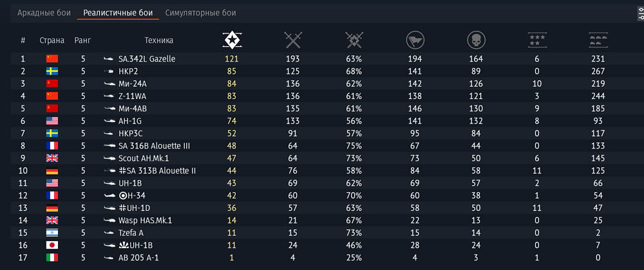Click the Scout AH.Mk.1 vehicle name
The height and width of the screenshot is (270, 644).
(x=145, y=157)
